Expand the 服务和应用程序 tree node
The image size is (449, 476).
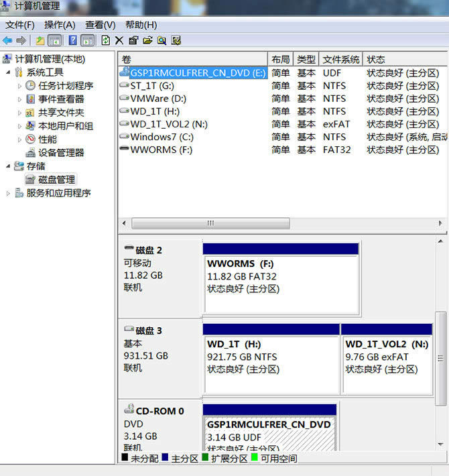pyautogui.click(x=8, y=193)
